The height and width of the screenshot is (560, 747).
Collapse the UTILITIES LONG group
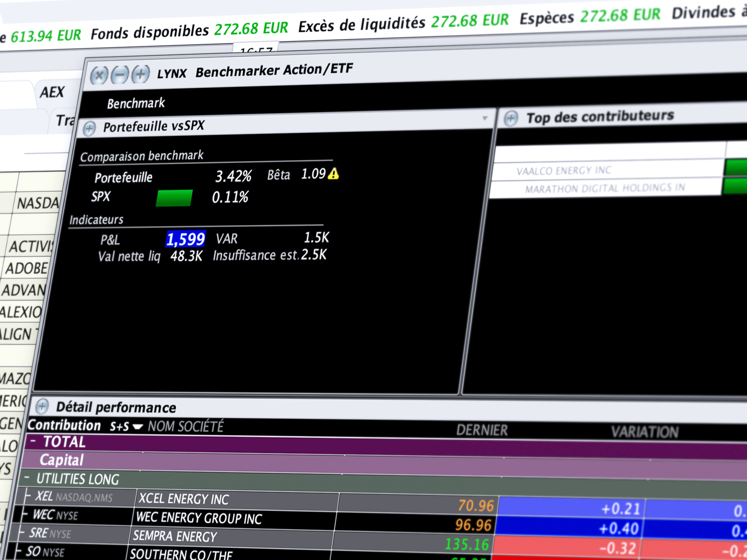[x=27, y=477]
